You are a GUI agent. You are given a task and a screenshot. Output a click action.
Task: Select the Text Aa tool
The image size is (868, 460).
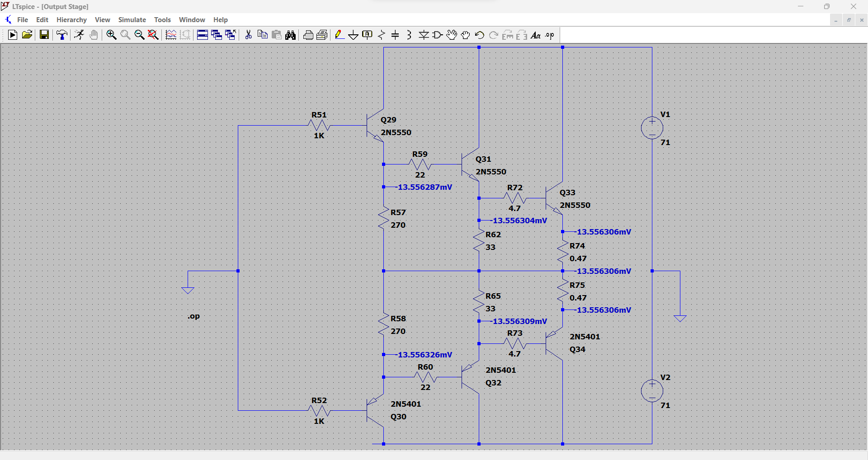click(x=536, y=35)
